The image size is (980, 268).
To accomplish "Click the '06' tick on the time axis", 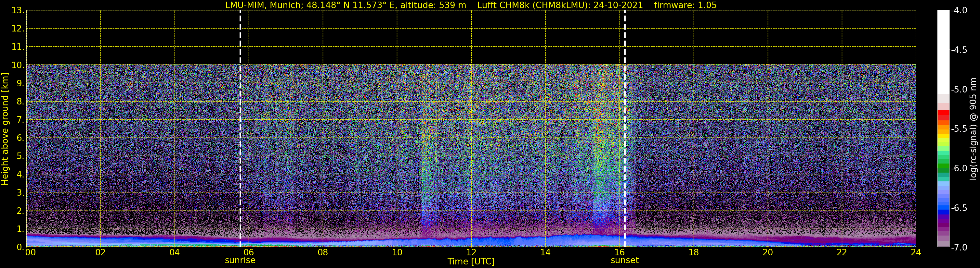I will [x=248, y=252].
